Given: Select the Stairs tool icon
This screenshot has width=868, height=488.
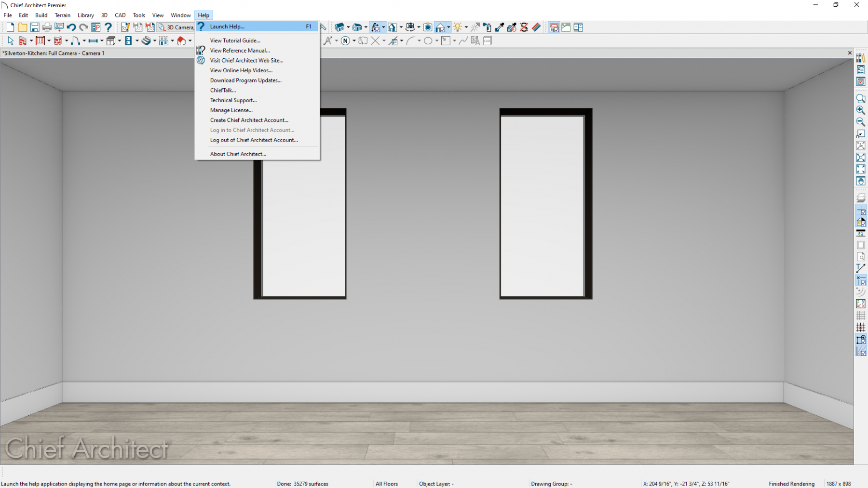Looking at the screenshot, I should click(145, 41).
